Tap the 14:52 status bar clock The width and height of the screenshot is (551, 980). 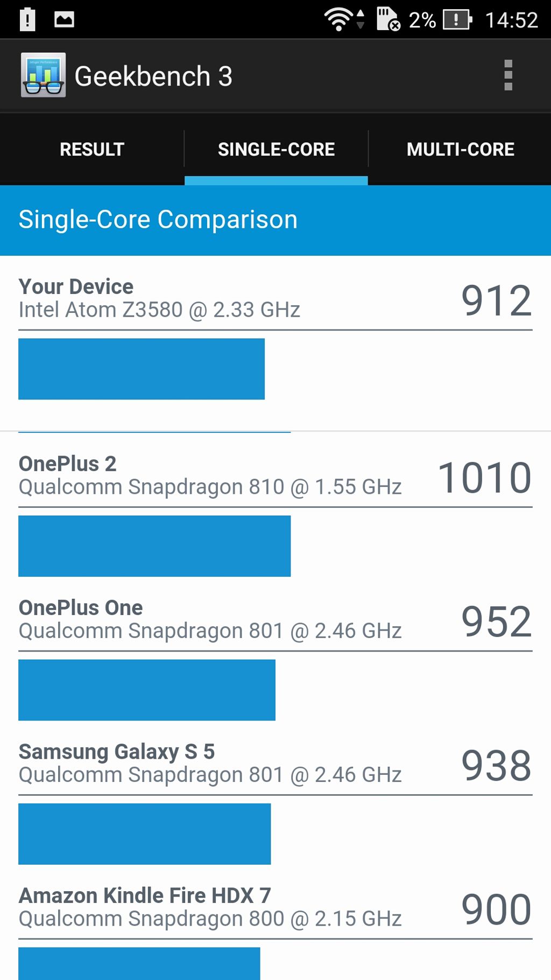click(x=511, y=20)
